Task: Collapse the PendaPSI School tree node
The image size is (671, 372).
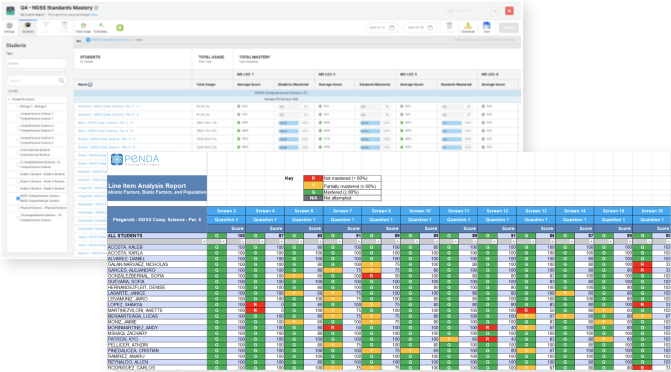Action: [9, 99]
